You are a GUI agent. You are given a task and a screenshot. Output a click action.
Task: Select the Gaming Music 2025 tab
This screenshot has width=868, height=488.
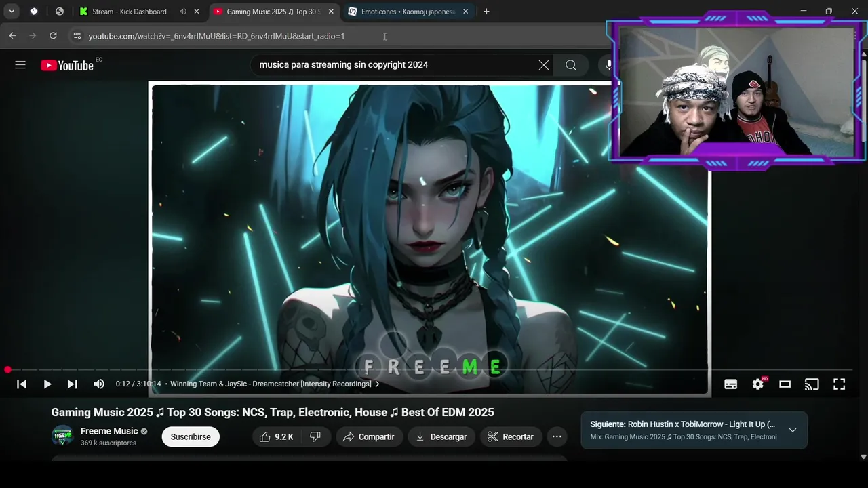273,12
